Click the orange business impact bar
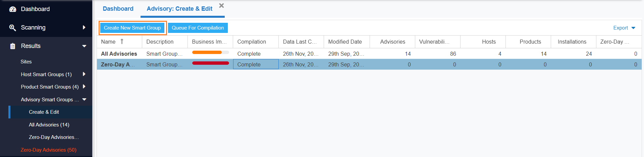The image size is (644, 157). 207,52
